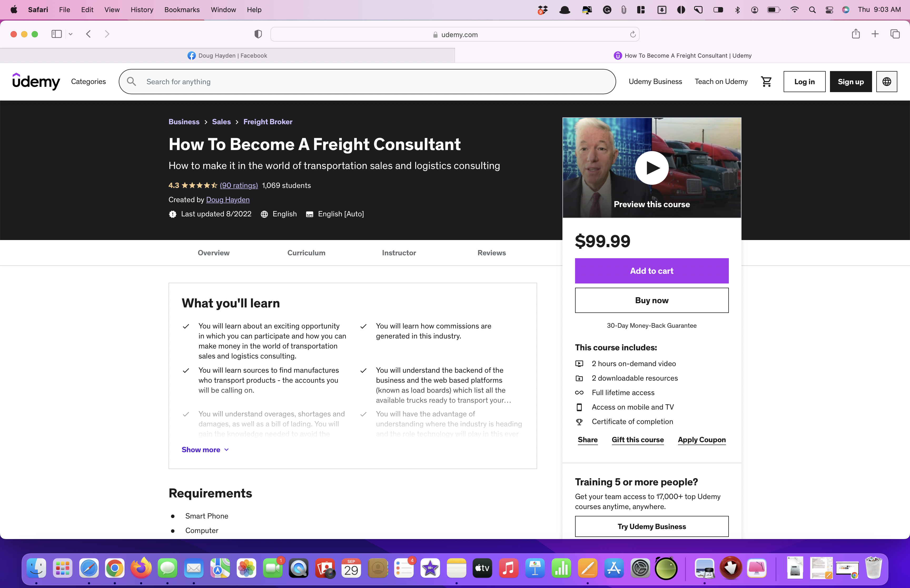The image size is (910, 588).
Task: Switch to the Curriculum tab
Action: (x=306, y=253)
